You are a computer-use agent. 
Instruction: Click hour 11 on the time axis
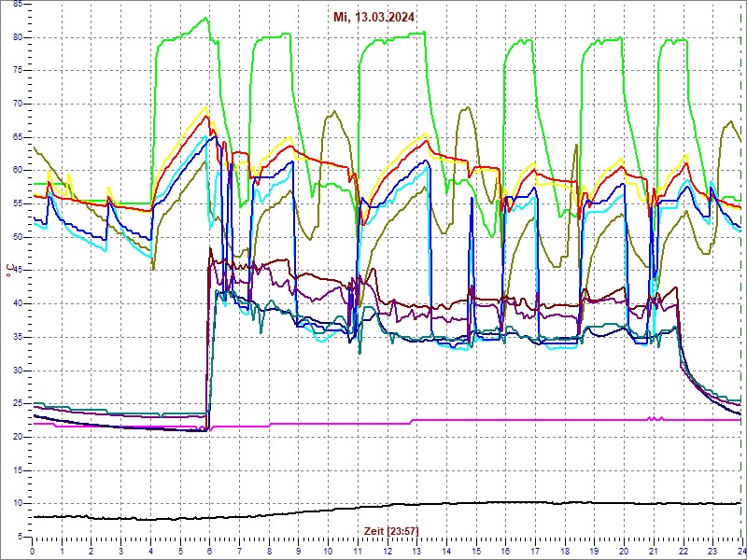pos(358,551)
